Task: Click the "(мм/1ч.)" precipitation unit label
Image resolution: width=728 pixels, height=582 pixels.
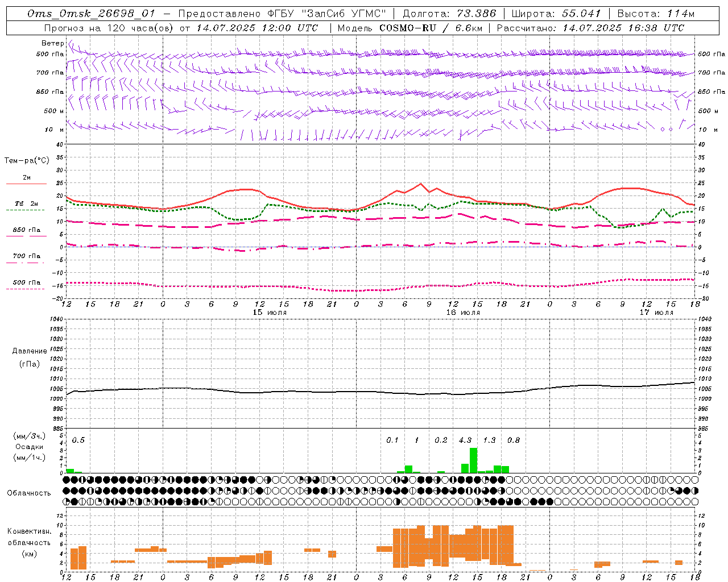Action: point(30,458)
